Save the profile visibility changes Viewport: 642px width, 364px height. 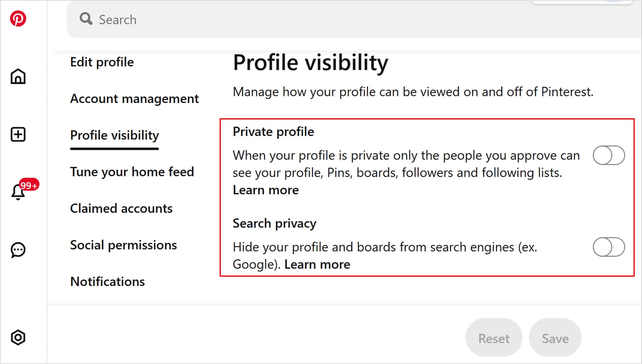click(x=555, y=338)
